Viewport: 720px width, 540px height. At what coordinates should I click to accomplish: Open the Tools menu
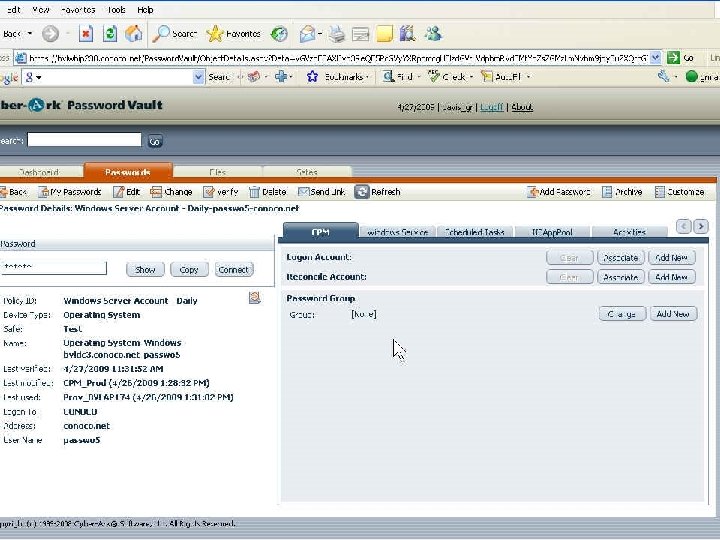(117, 10)
